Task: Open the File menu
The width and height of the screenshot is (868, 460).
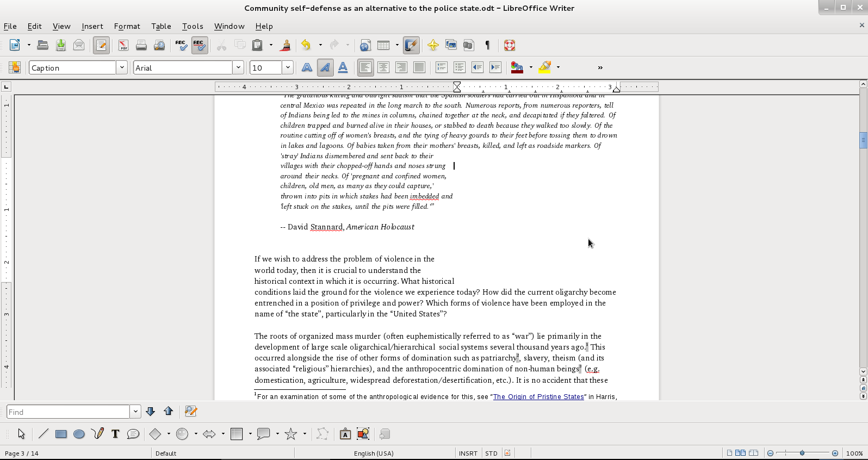Action: pyautogui.click(x=10, y=26)
